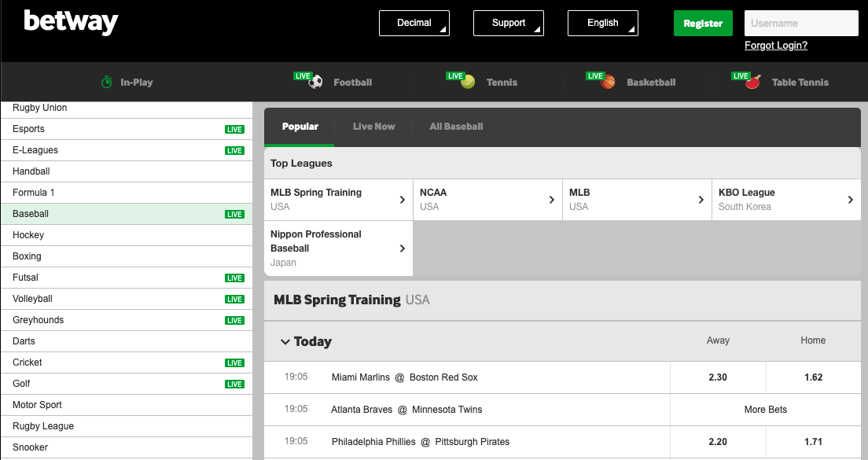Open NCAA league arrow
The height and width of the screenshot is (460, 868).
(x=551, y=200)
